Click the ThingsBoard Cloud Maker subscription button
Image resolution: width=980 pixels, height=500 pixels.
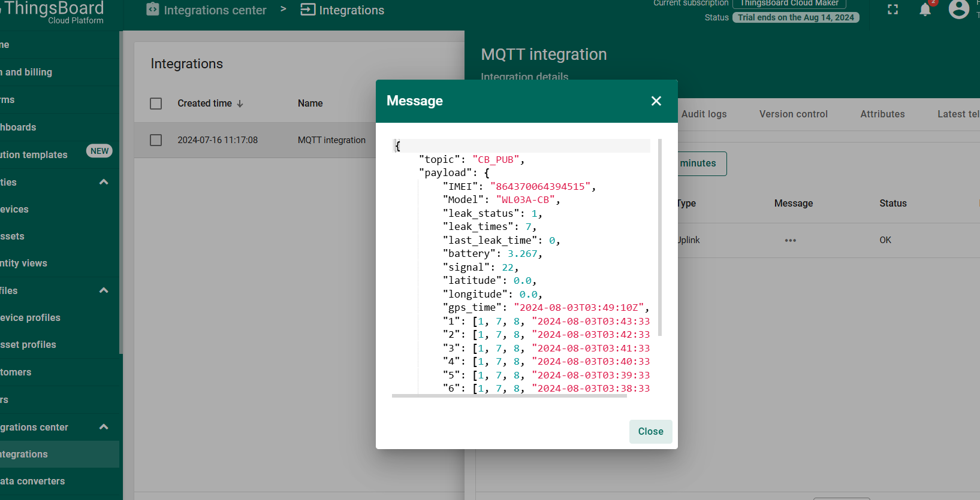(789, 4)
